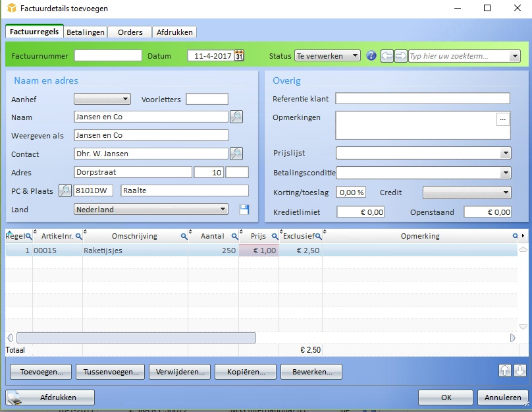Confirm the invoice with OK

(x=446, y=397)
